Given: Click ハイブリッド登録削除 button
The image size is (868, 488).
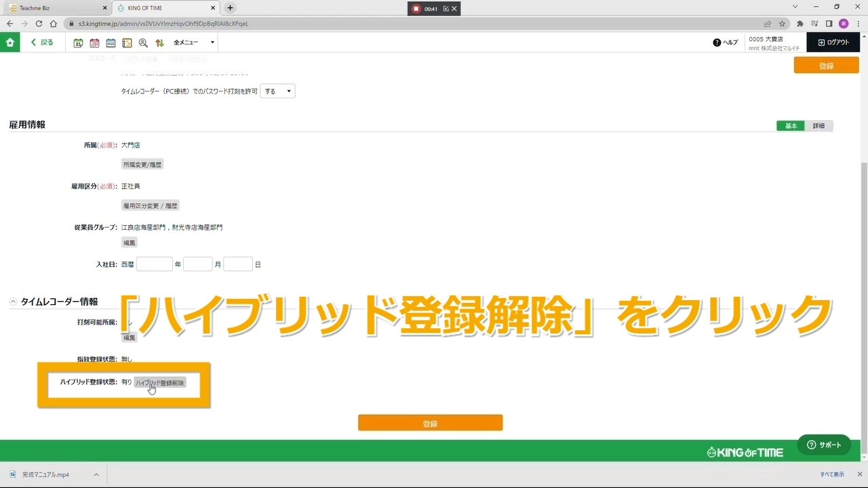Looking at the screenshot, I should click(x=160, y=383).
